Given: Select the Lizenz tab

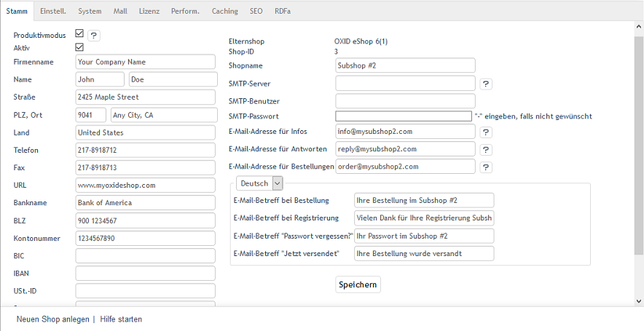Looking at the screenshot, I should click(149, 11).
